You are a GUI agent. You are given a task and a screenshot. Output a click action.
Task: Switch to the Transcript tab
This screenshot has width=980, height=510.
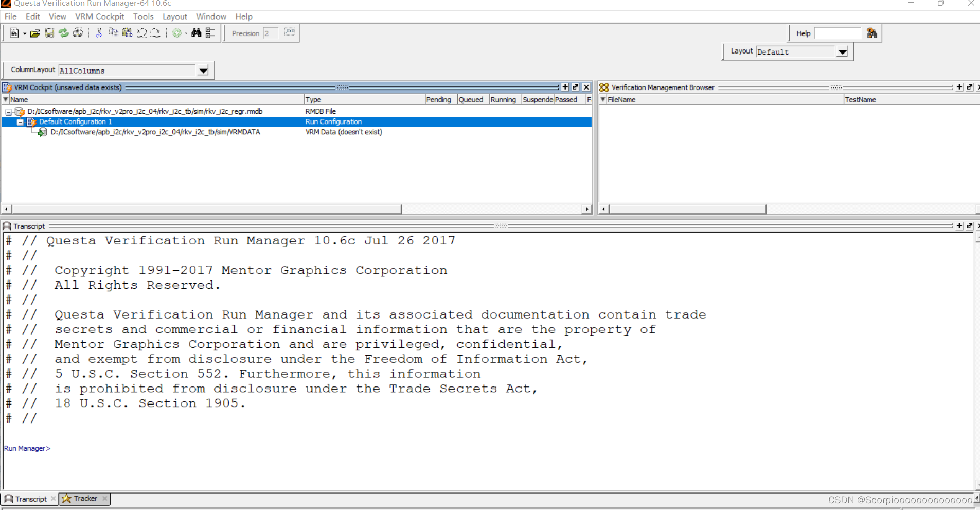[30, 499]
